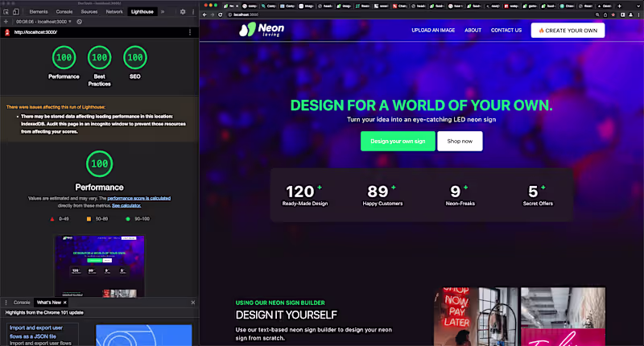Click the 90–100 green legend entry
The image size is (644, 346).
pyautogui.click(x=138, y=219)
